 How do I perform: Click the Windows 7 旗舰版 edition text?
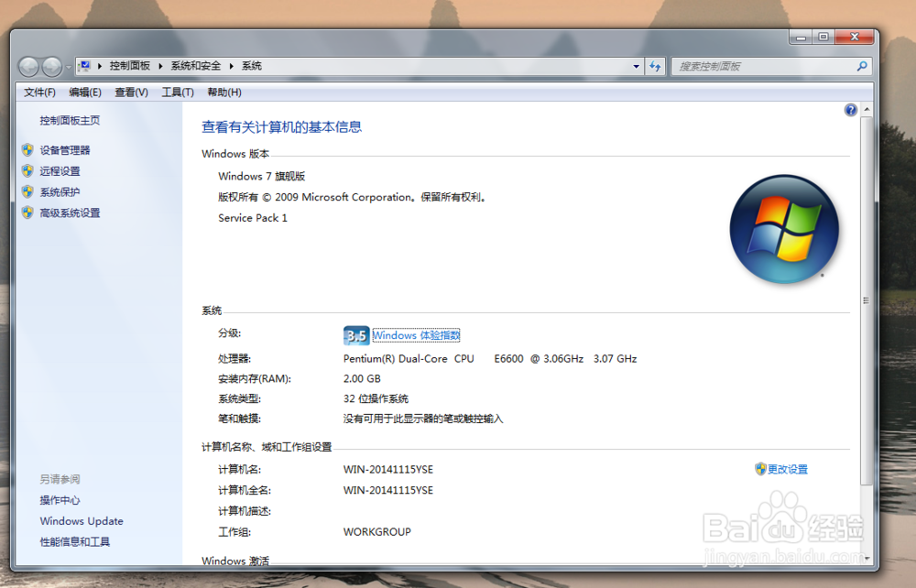click(262, 177)
